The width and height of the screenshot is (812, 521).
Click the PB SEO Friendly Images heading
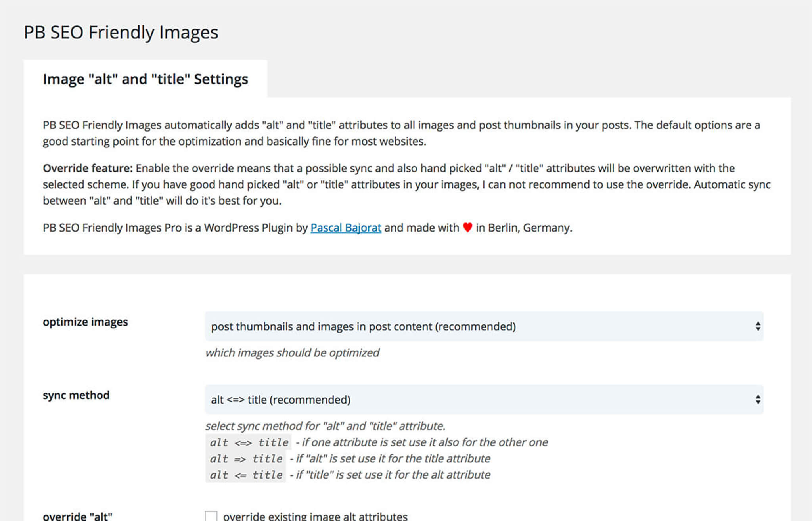121,33
